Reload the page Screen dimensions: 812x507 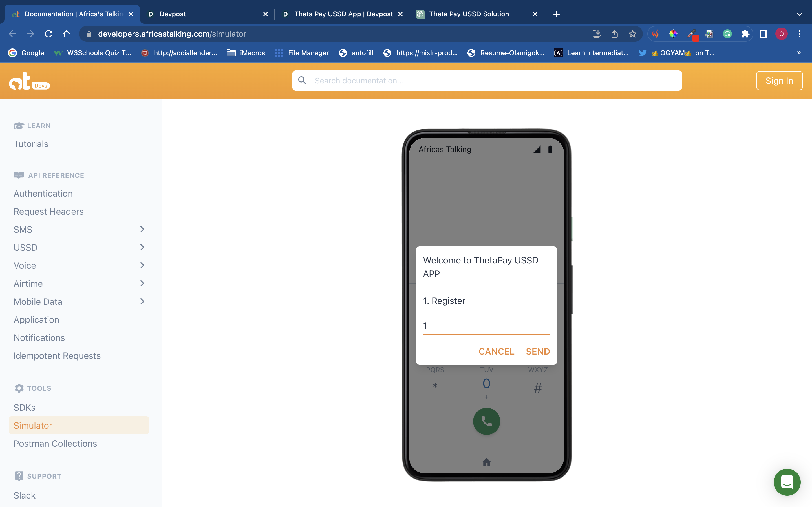coord(49,34)
